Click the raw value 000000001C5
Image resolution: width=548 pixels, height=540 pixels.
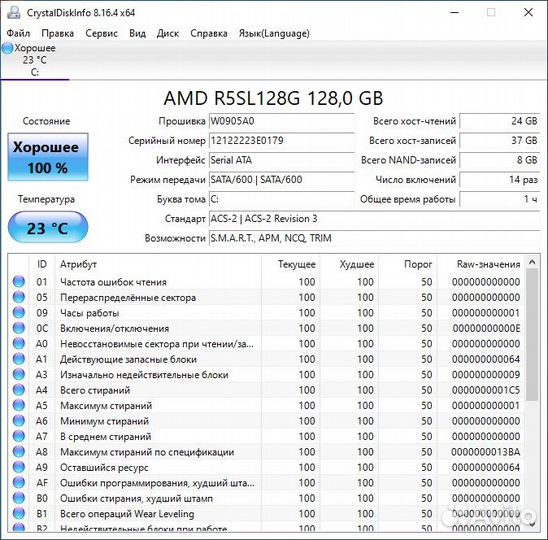tap(486, 390)
